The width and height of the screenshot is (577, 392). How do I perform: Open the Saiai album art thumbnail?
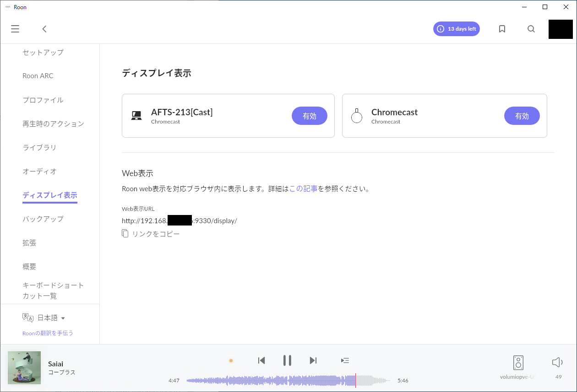(x=24, y=368)
